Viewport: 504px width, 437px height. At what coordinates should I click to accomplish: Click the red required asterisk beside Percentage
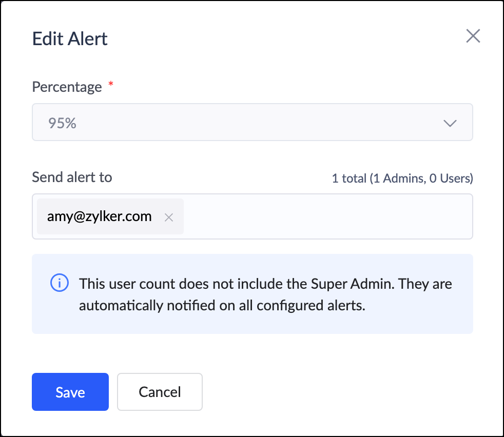pos(111,85)
